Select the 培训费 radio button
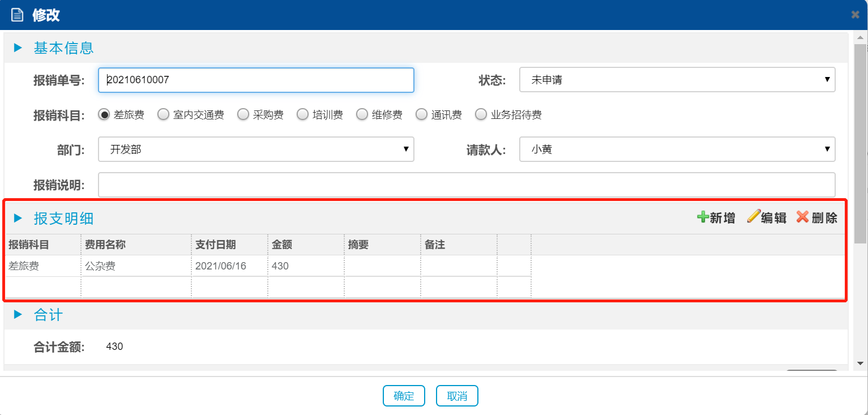 coord(302,114)
